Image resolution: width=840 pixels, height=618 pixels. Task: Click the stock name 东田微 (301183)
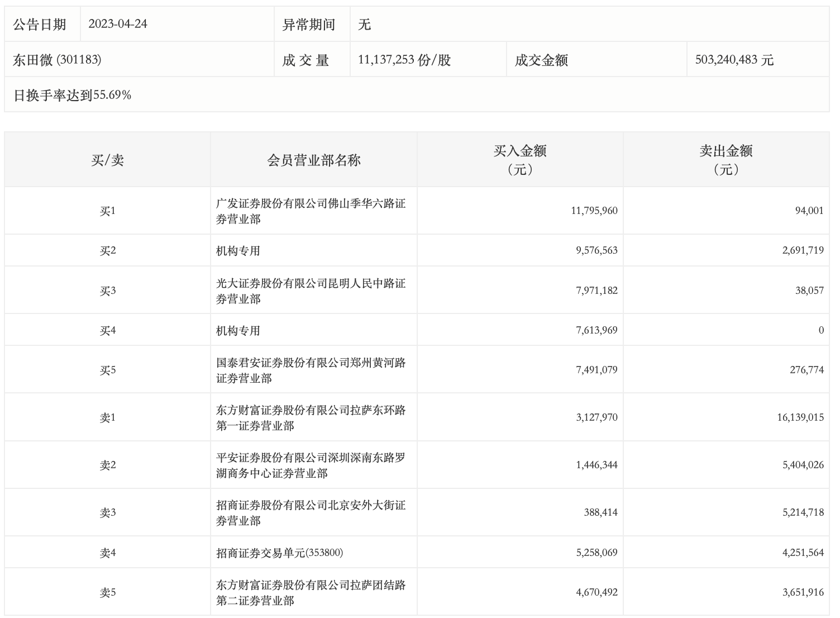pos(57,60)
